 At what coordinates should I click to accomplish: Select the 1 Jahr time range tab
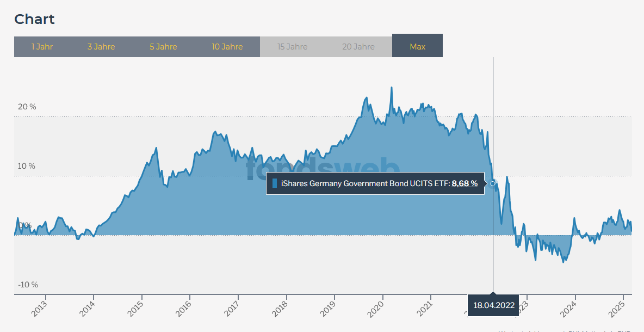[42, 47]
